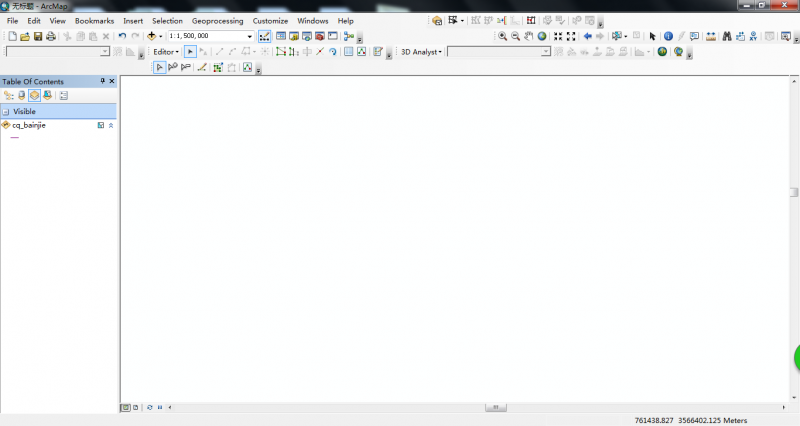Open the 3D Analyst layer combo box

click(x=499, y=52)
